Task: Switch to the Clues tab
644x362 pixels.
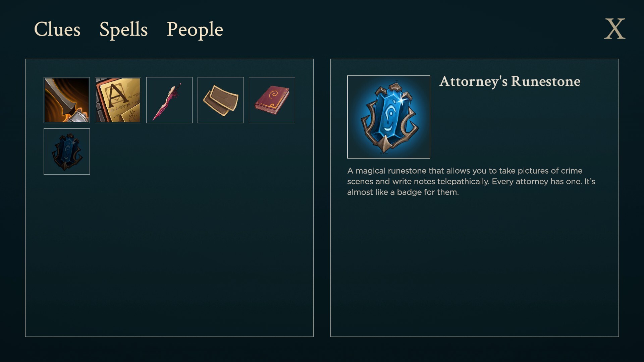Action: pyautogui.click(x=57, y=29)
